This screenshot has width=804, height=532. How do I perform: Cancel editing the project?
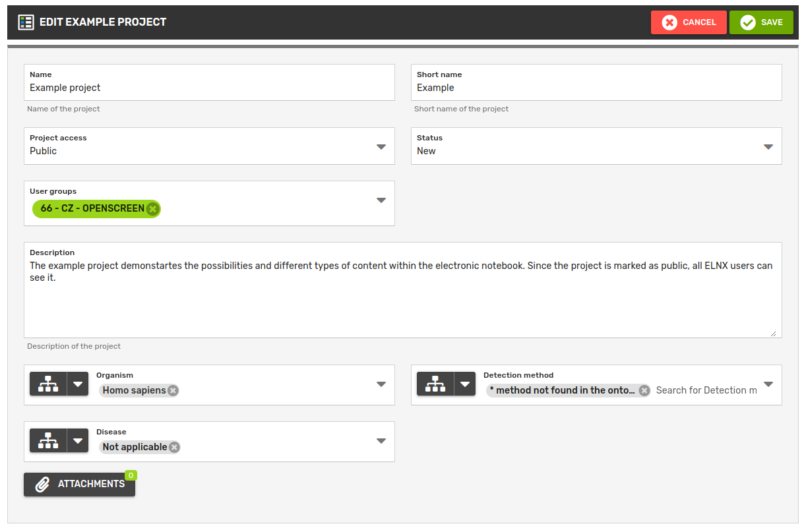tap(689, 22)
